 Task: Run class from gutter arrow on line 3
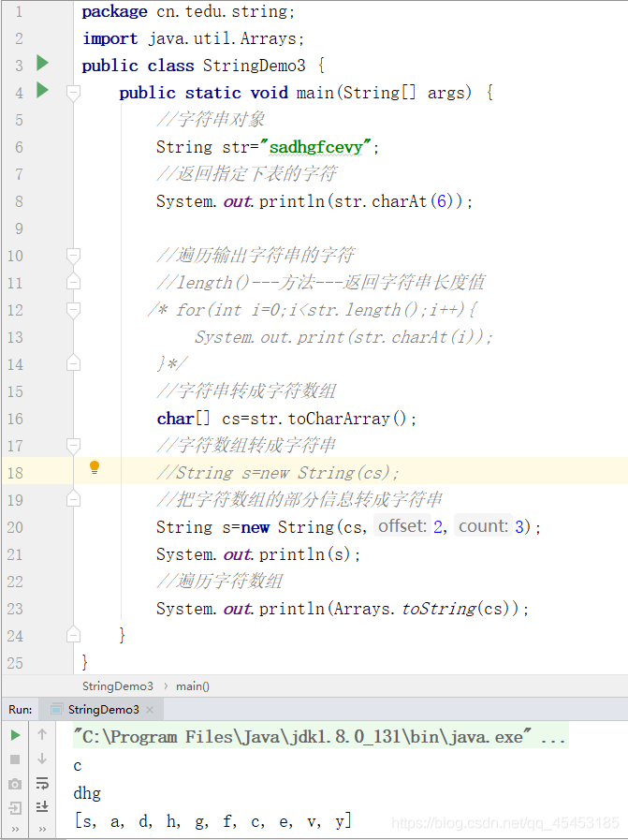(42, 64)
